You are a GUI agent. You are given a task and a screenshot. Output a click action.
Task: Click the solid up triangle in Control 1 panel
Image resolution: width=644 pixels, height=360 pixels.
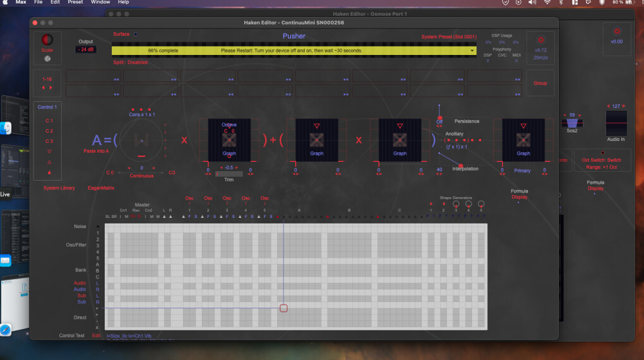(x=49, y=172)
